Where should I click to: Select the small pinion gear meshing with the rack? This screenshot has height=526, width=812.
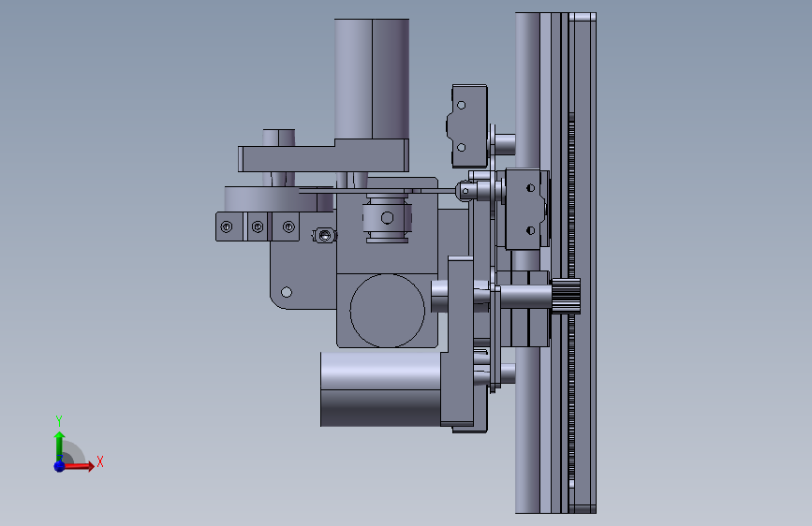[566, 296]
